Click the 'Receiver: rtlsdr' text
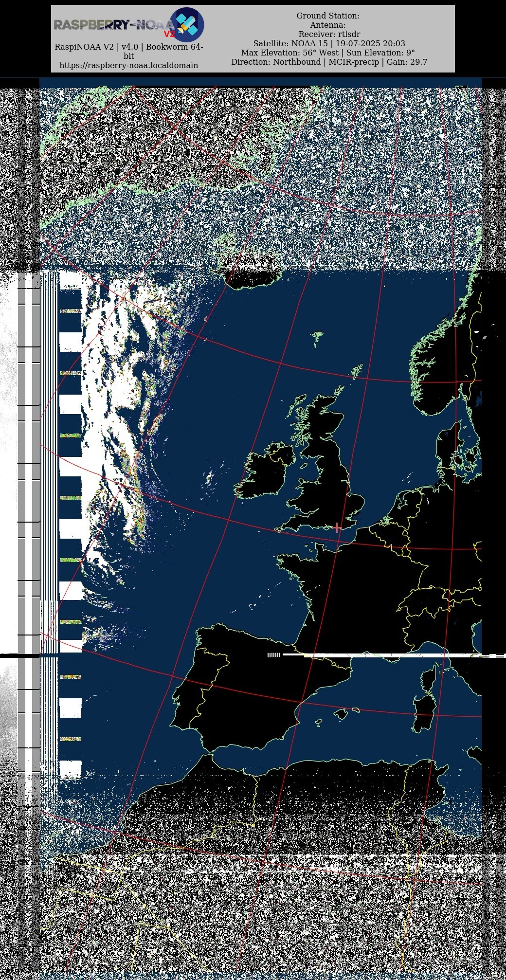Viewport: 506px width, 980px height. pos(329,35)
